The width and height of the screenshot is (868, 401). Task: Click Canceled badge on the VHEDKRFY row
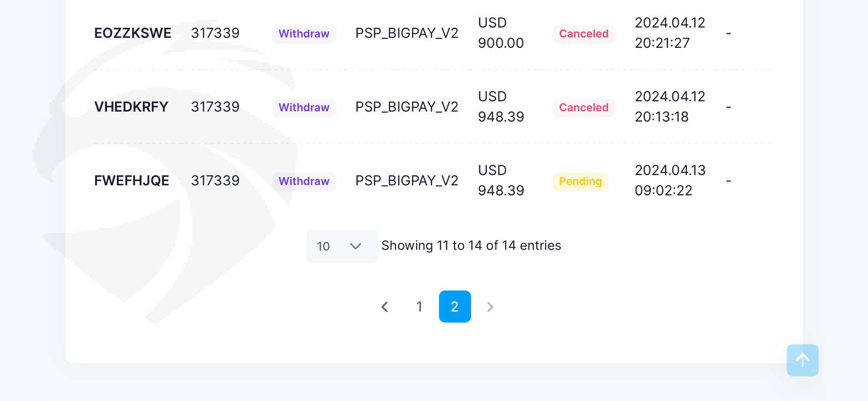[584, 107]
